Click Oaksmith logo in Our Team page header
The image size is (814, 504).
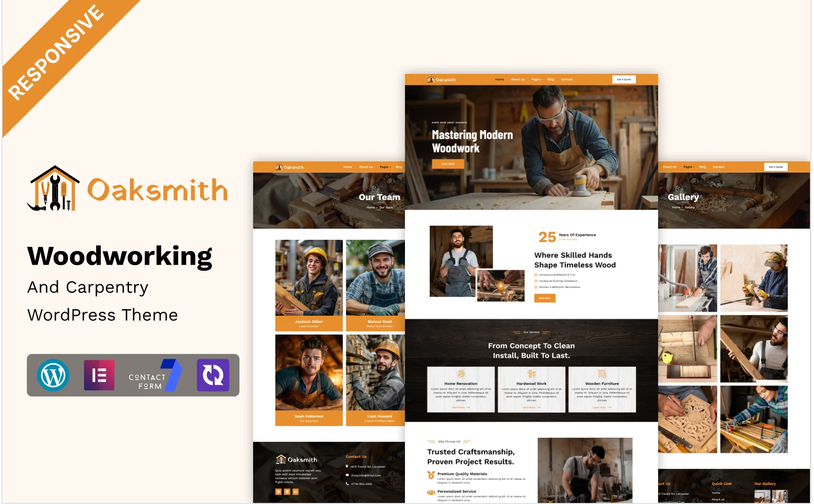click(x=290, y=167)
